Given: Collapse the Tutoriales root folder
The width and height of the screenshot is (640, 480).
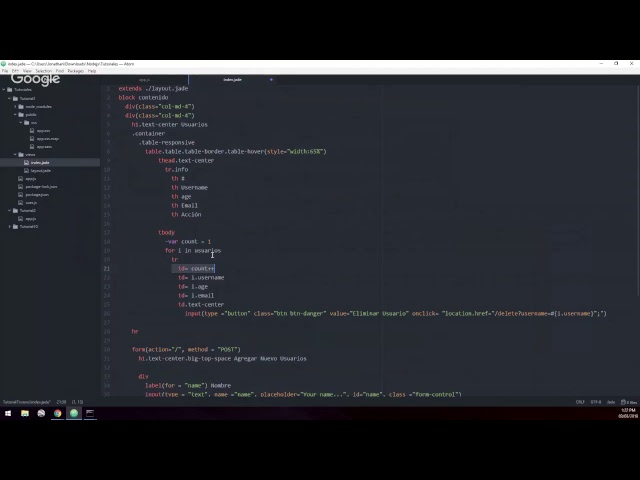Looking at the screenshot, I should coord(4,89).
